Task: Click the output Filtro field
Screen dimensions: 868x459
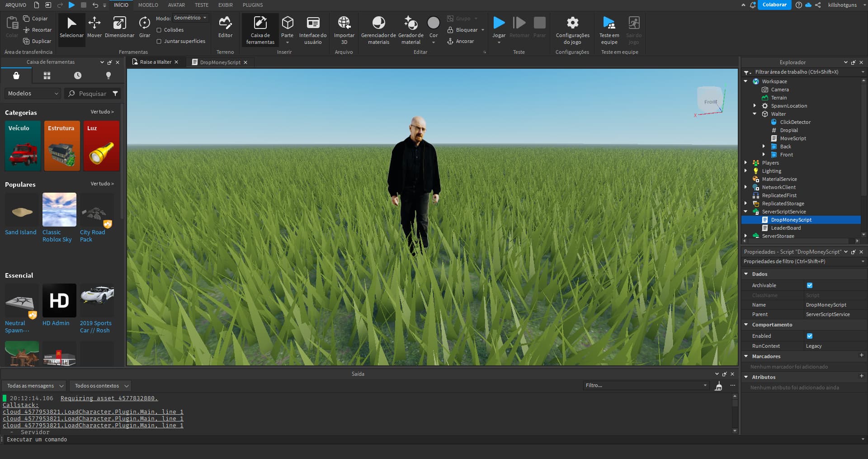Action: tap(646, 386)
